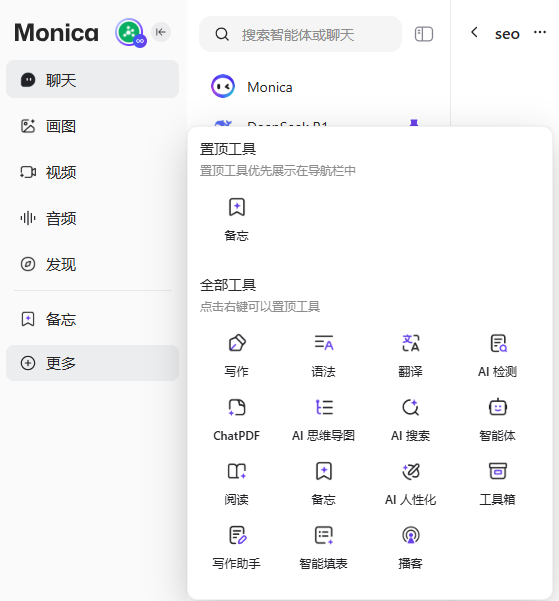This screenshot has width=559, height=601.
Task: Open the AI 思维导图 mind map tool
Action: click(324, 420)
